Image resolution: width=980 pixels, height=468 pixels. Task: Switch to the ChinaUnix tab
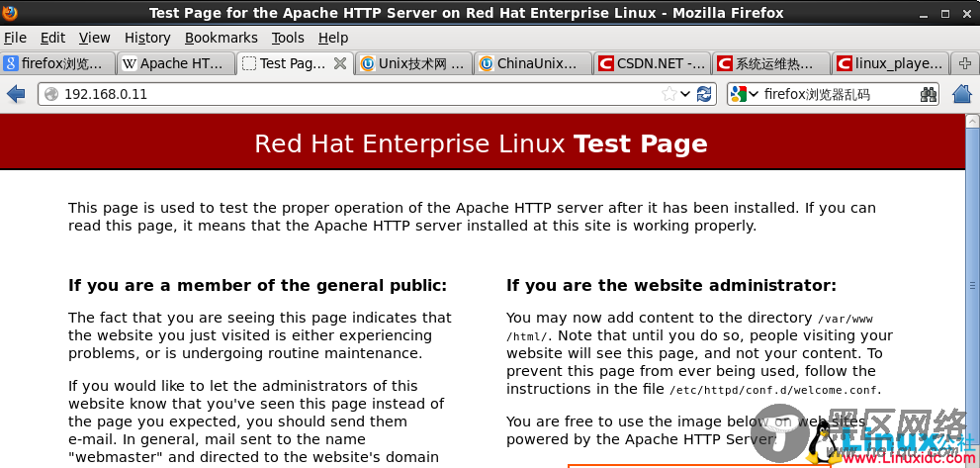(533, 63)
